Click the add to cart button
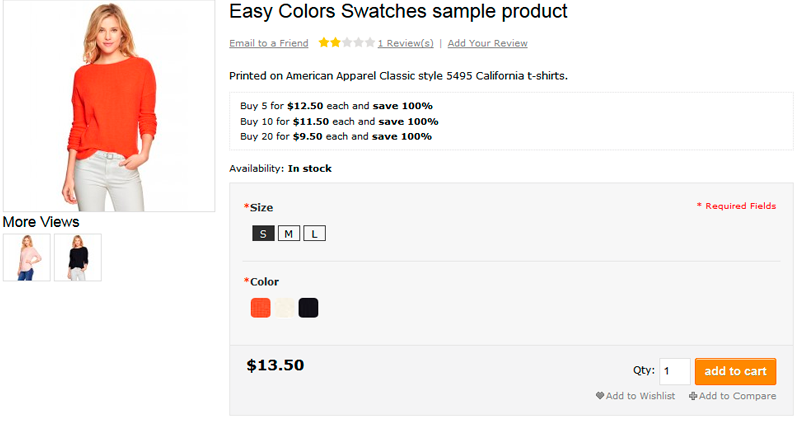The height and width of the screenshot is (423, 801). pos(736,371)
